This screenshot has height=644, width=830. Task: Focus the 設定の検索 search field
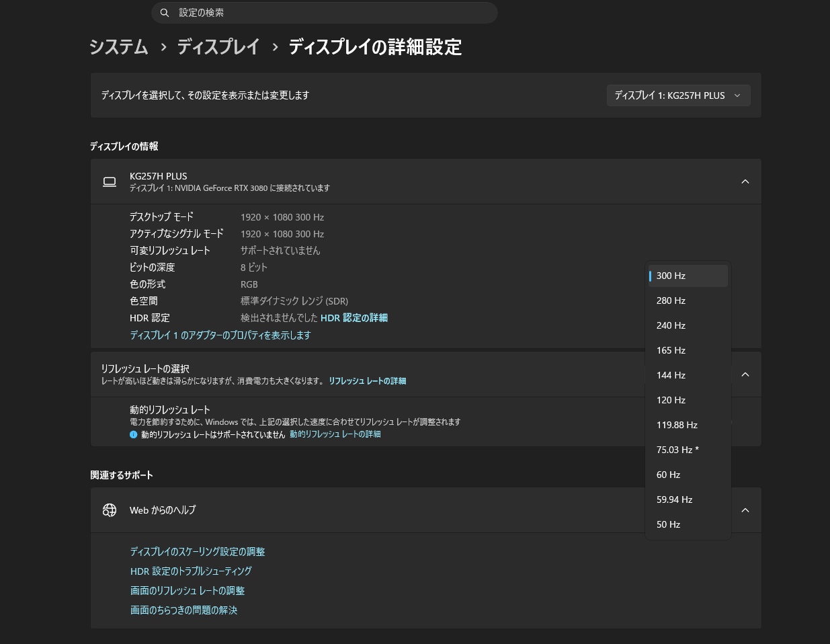click(325, 13)
